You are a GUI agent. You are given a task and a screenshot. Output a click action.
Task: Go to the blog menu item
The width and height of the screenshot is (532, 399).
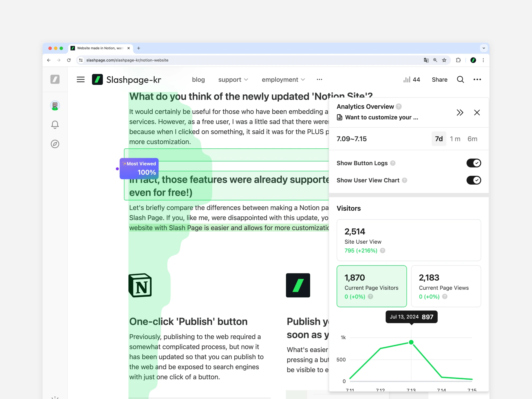click(198, 80)
